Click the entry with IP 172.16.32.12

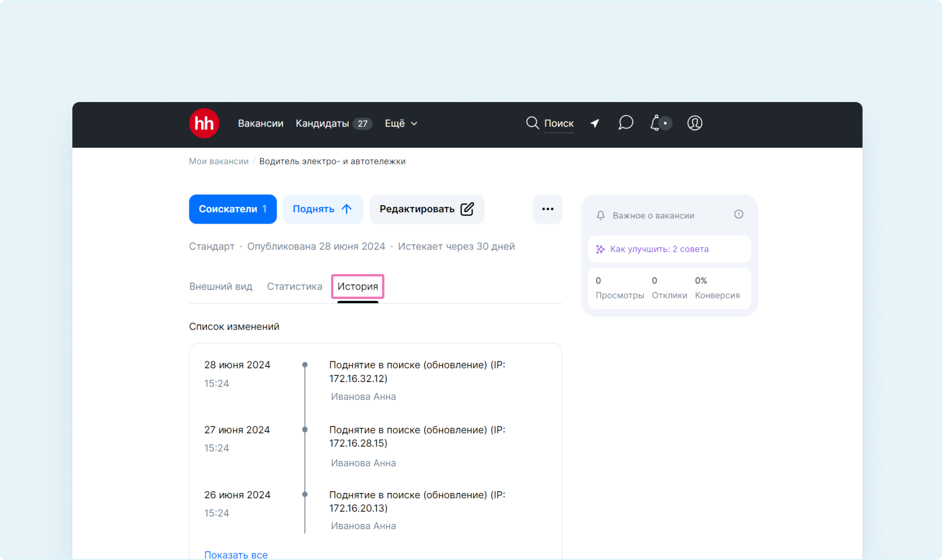[x=418, y=371]
